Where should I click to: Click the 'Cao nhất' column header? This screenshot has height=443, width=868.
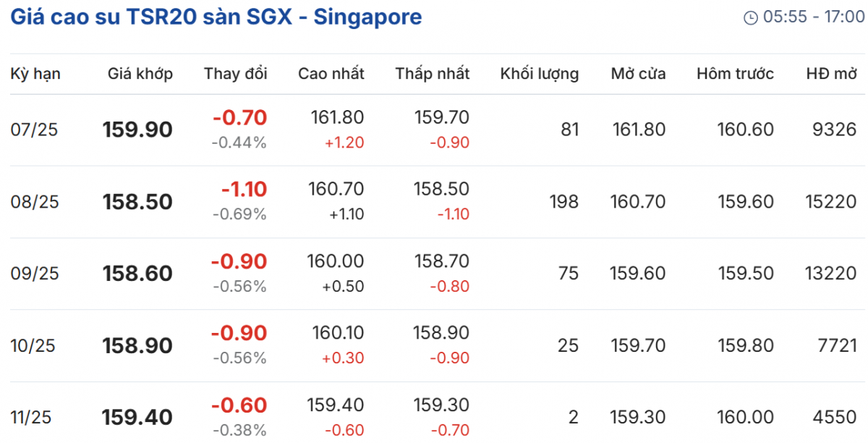(331, 73)
